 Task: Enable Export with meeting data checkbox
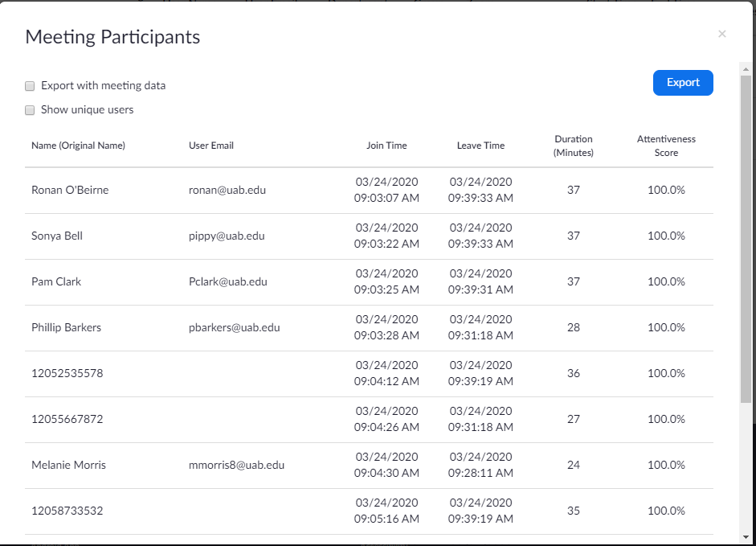pyautogui.click(x=30, y=86)
